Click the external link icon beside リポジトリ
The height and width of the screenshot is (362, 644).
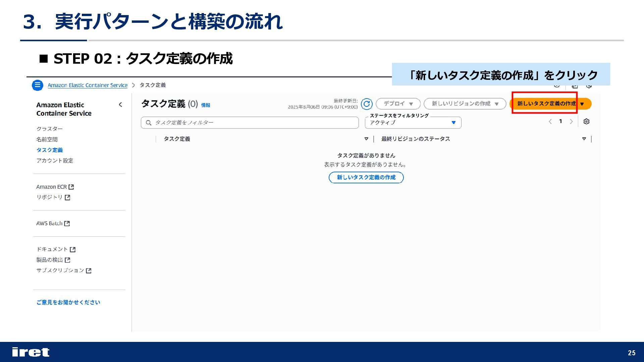(67, 197)
